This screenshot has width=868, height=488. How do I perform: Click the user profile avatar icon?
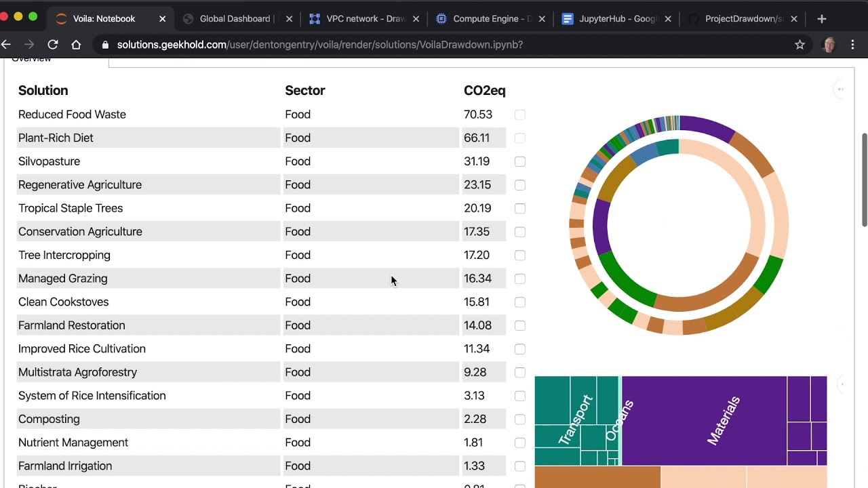pyautogui.click(x=828, y=45)
